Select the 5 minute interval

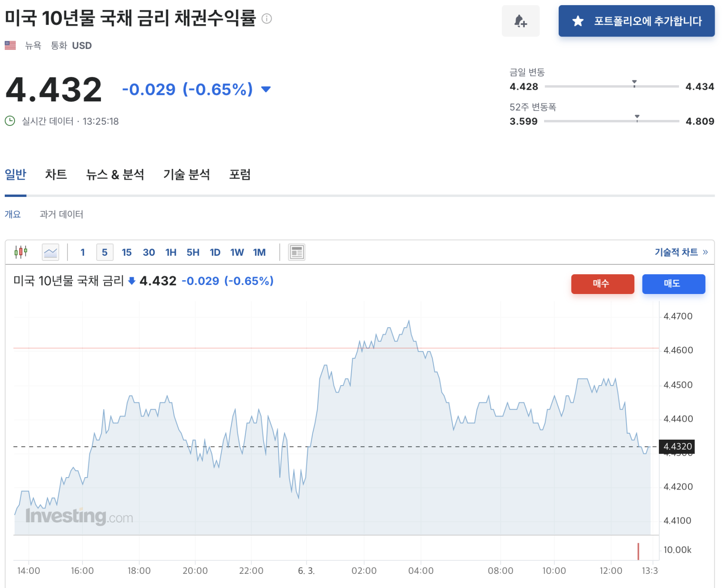pyautogui.click(x=105, y=252)
